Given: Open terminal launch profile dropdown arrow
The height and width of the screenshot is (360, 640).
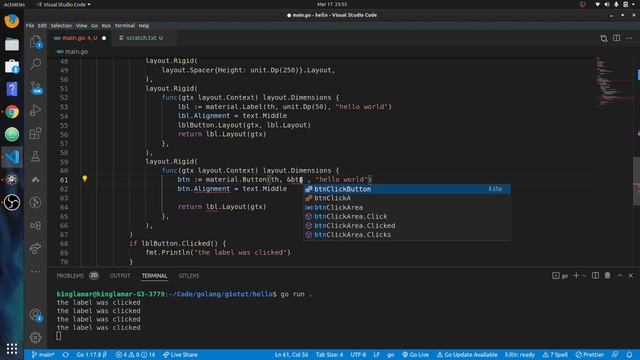Looking at the screenshot, I should click(x=584, y=276).
